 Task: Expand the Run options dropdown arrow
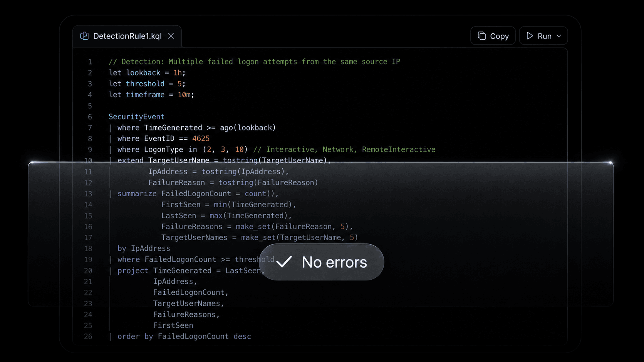[x=559, y=36]
